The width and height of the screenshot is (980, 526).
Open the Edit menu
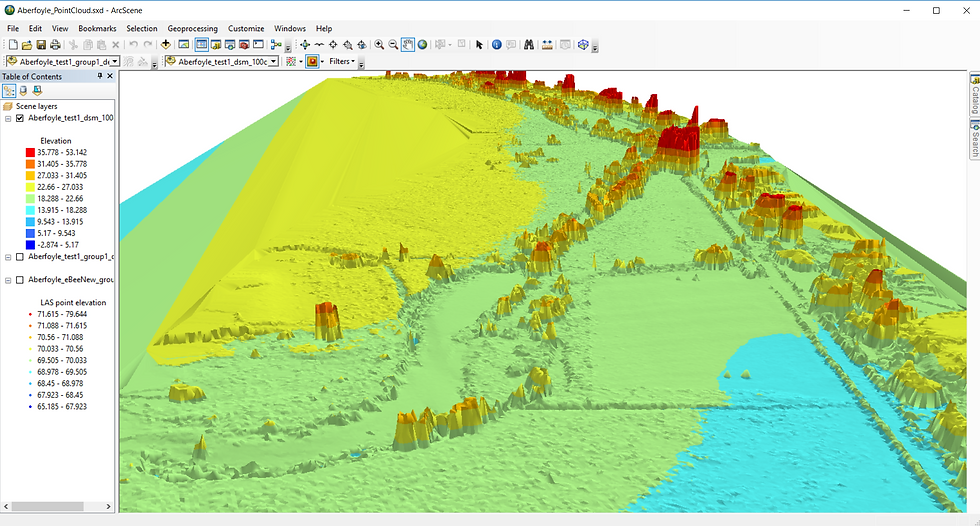tap(36, 28)
